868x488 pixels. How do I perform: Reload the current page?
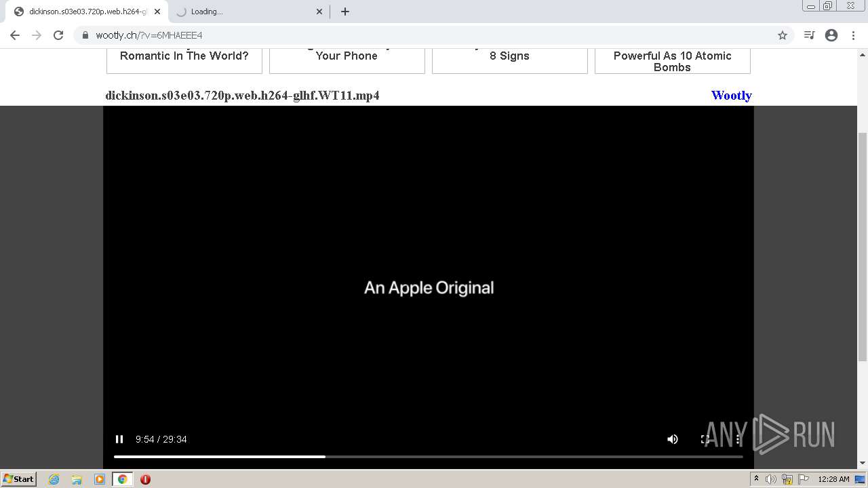(58, 35)
